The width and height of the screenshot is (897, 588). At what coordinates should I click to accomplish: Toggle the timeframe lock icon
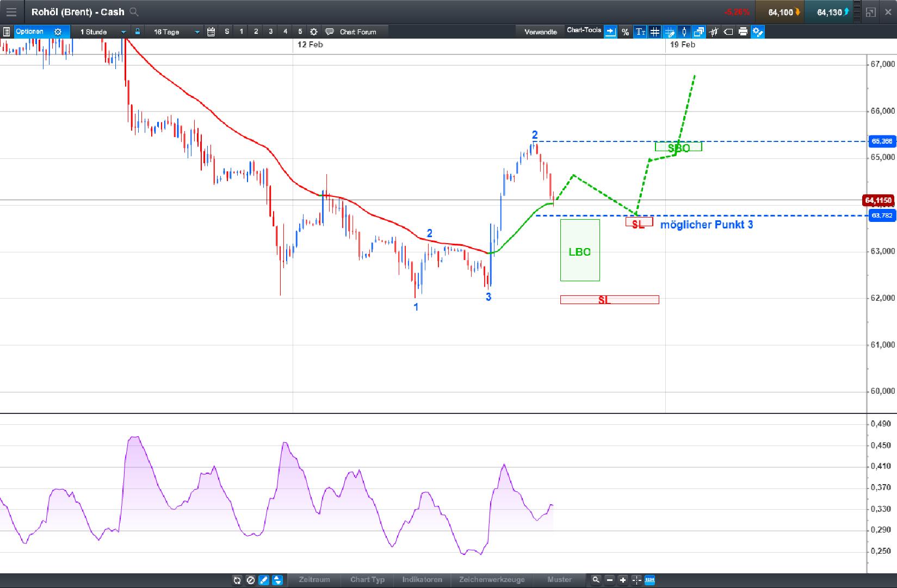[137, 32]
